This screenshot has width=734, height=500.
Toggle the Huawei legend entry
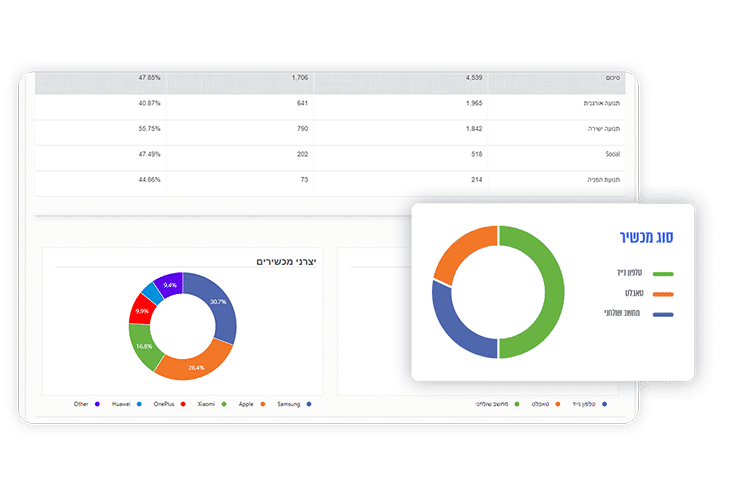point(126,404)
